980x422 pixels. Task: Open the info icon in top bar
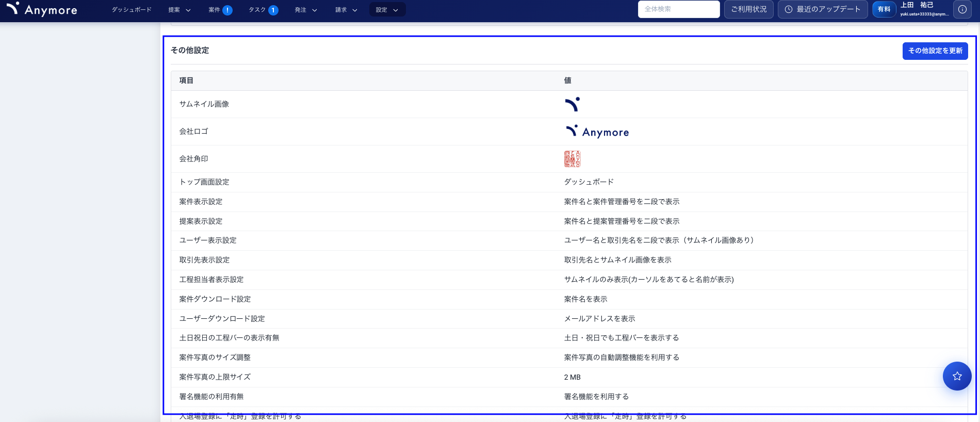click(x=962, y=9)
